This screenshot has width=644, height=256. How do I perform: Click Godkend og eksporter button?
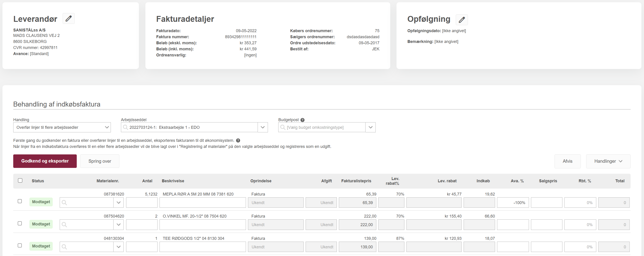tap(45, 161)
